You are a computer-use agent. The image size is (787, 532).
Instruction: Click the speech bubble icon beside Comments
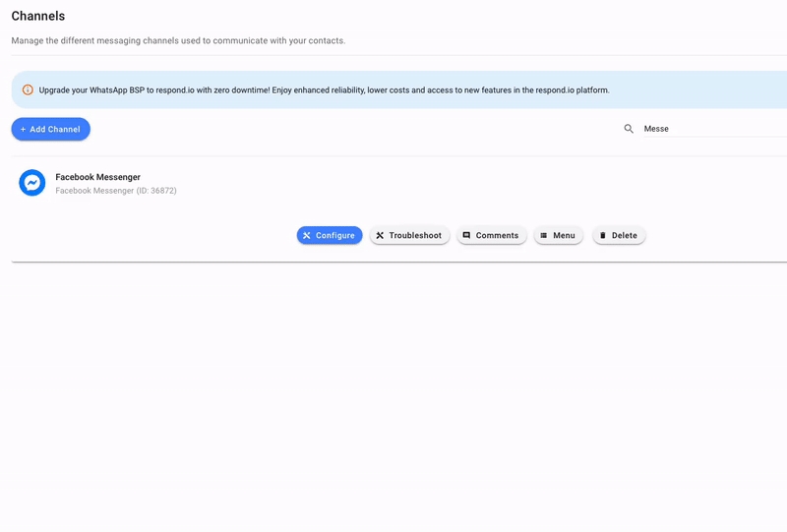(x=466, y=236)
